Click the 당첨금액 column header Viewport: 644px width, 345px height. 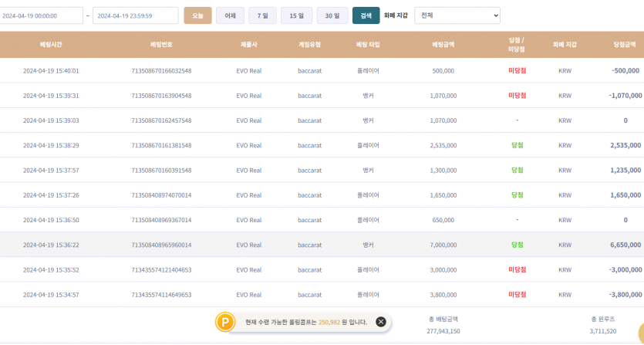(625, 45)
